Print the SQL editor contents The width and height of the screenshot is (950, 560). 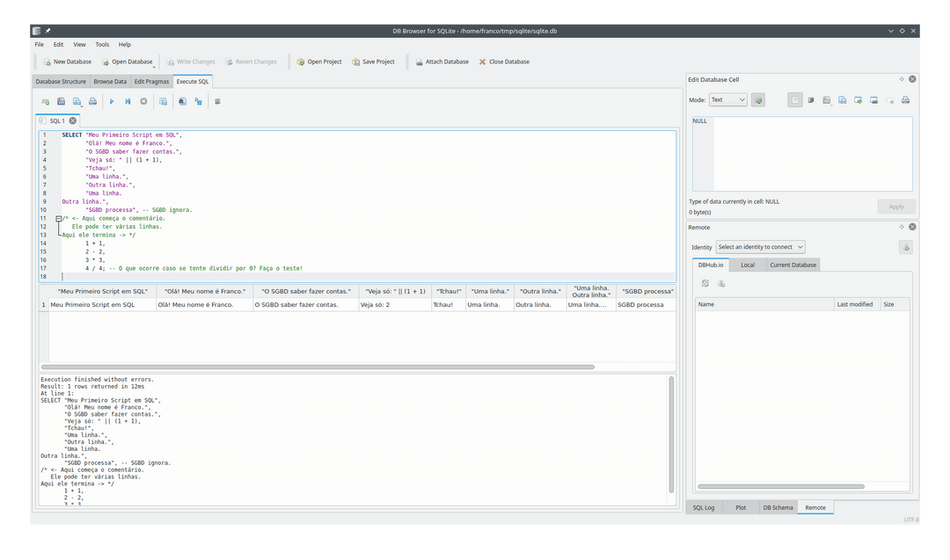(x=92, y=101)
